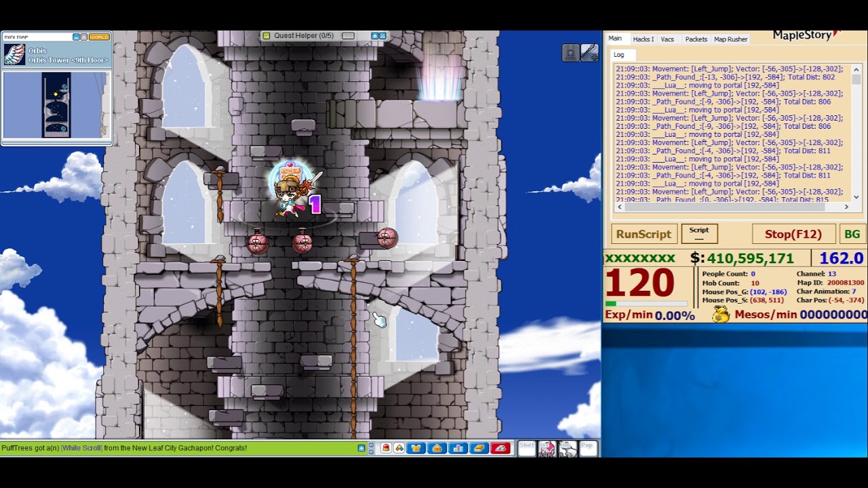Click the People Count value 0

click(x=753, y=274)
